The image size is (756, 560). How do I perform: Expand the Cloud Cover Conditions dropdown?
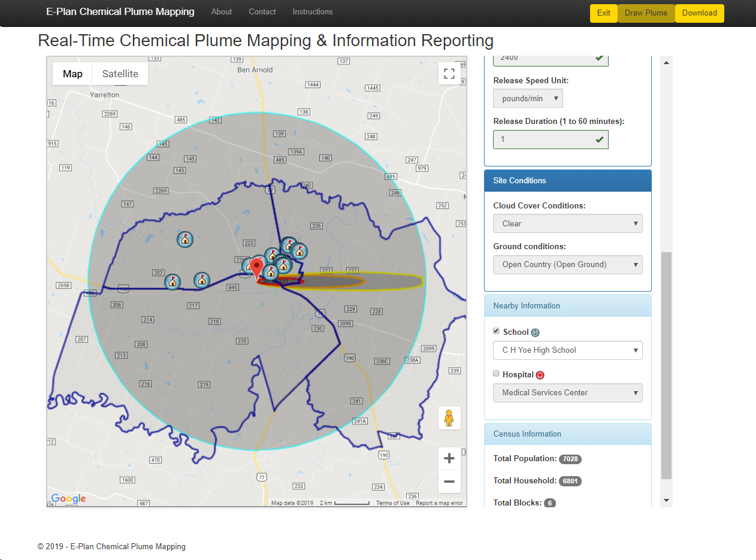(x=567, y=224)
